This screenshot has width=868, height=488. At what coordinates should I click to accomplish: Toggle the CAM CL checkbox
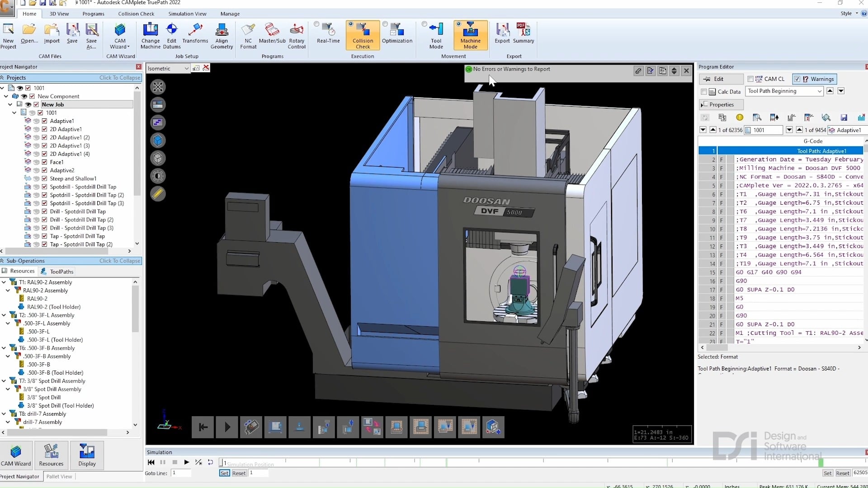pos(750,79)
